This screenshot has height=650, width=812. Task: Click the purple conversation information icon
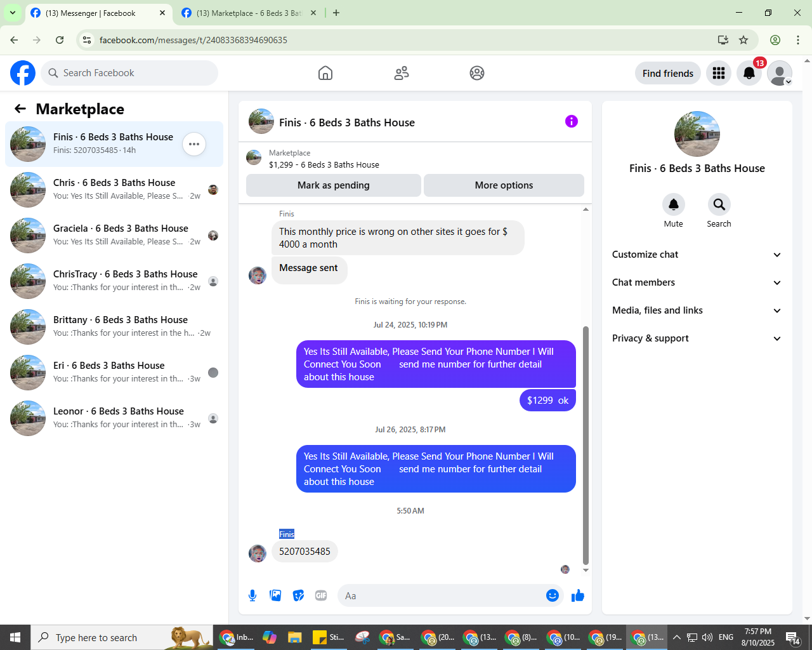572,121
